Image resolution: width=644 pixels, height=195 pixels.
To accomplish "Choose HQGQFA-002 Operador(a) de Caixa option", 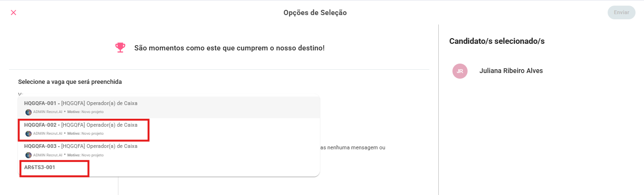I will (81, 125).
